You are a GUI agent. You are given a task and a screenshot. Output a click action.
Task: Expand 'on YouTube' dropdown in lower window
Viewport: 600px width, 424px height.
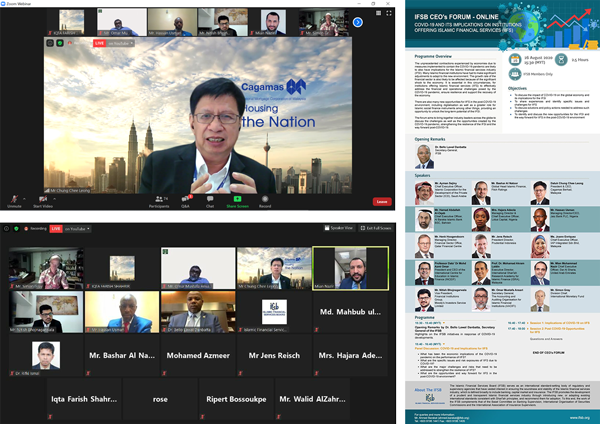click(77, 228)
